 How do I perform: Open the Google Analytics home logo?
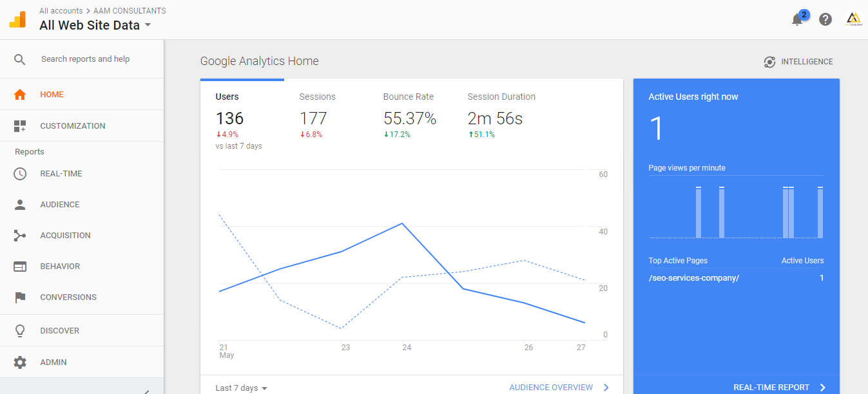[x=17, y=19]
